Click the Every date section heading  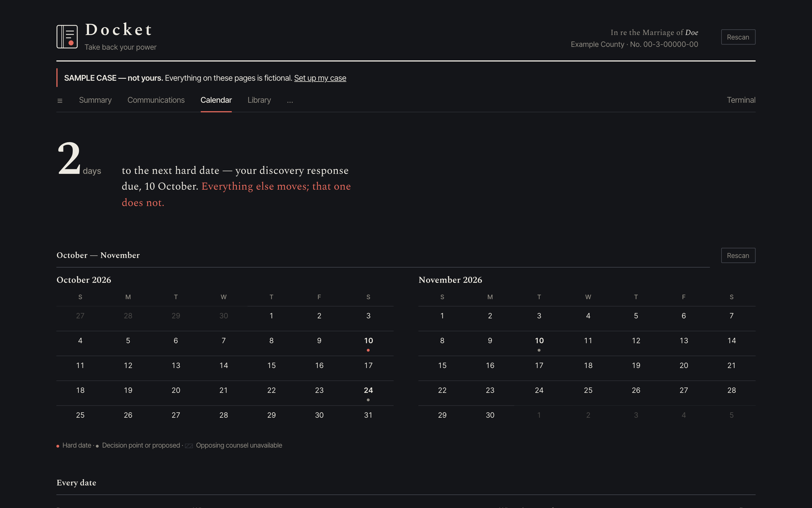pyautogui.click(x=76, y=483)
